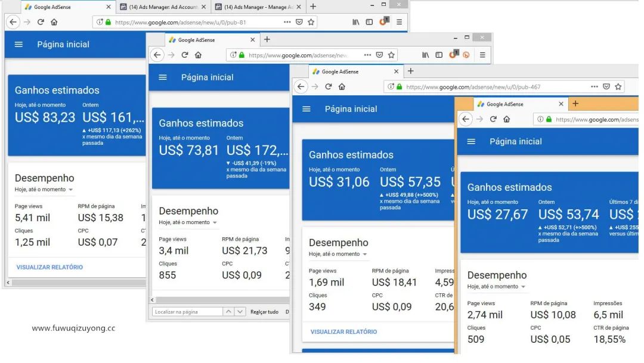The height and width of the screenshot is (363, 644).
Task: Open VISUALIZAR RELATÓRIO in US$ 83,23 window
Action: (x=49, y=267)
